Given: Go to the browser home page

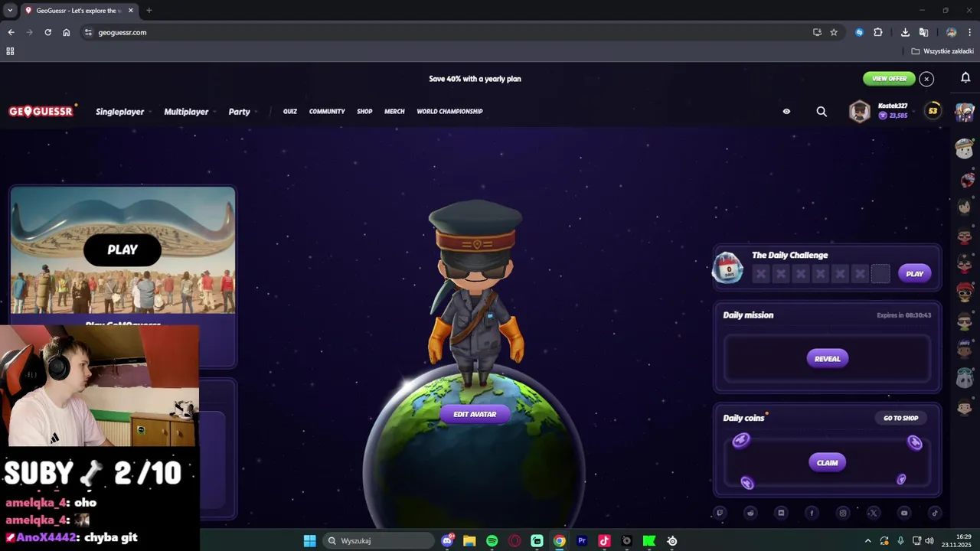Looking at the screenshot, I should (67, 32).
